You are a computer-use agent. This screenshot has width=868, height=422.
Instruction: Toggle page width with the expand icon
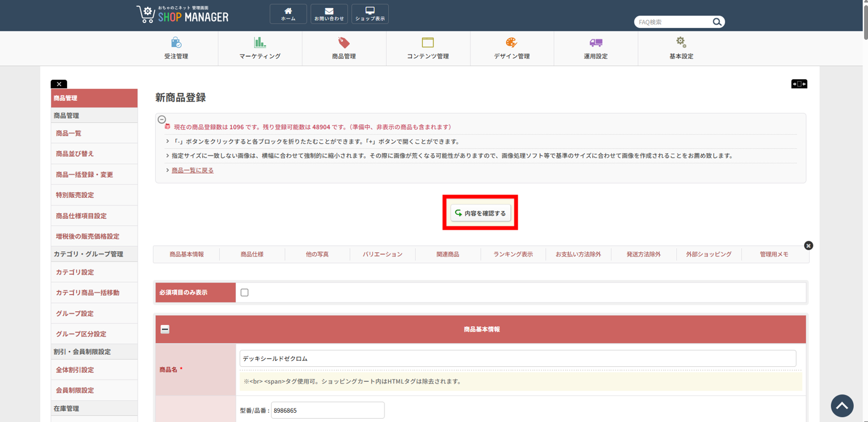point(799,84)
